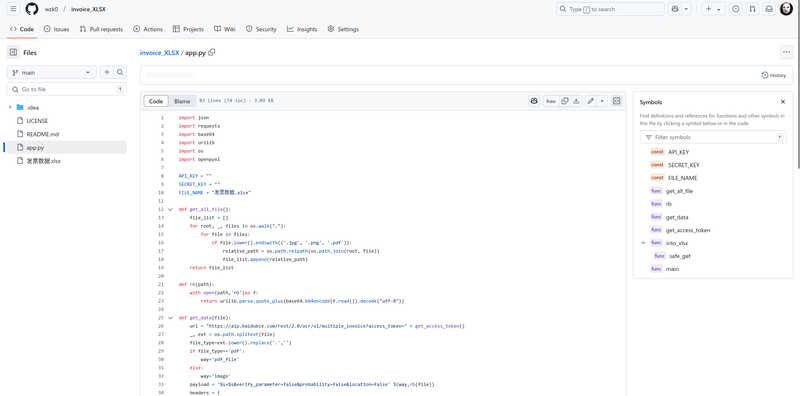Open the invoice_XLSX repository header link
The height and width of the screenshot is (396, 800).
[x=88, y=9]
